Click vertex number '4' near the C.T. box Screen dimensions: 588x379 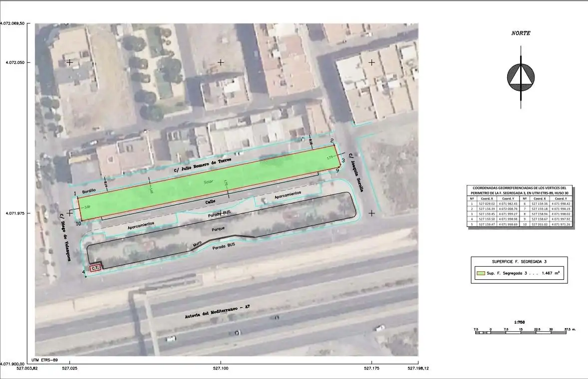point(83,272)
